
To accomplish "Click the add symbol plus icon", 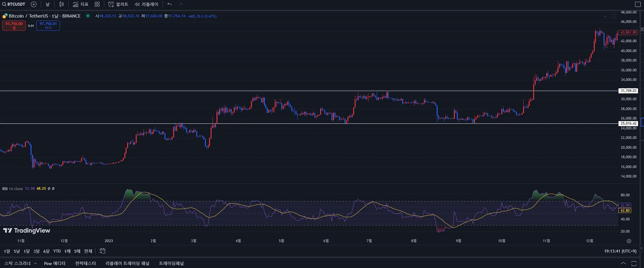I will point(34,4).
